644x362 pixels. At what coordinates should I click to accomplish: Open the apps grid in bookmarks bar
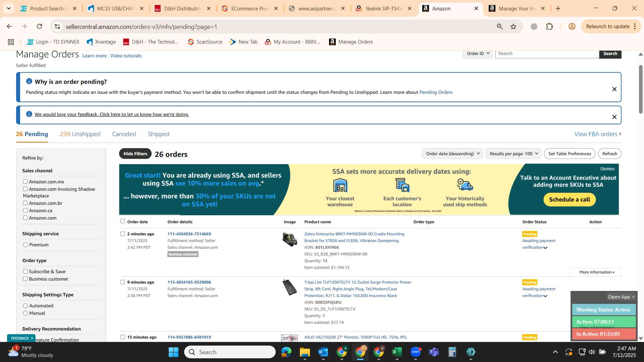pyautogui.click(x=11, y=42)
